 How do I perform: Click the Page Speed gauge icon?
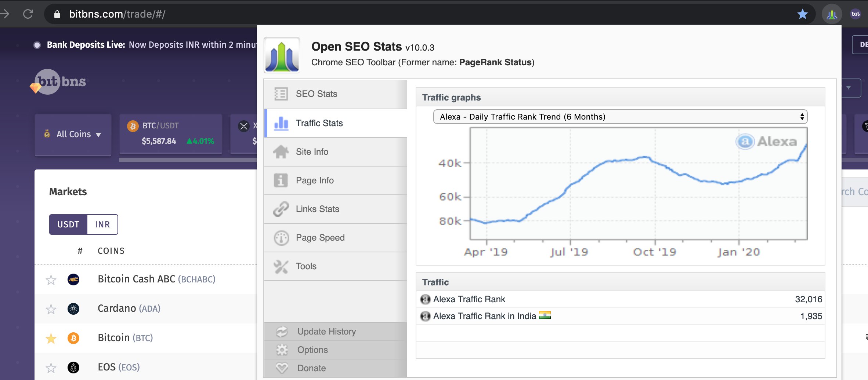(x=281, y=238)
